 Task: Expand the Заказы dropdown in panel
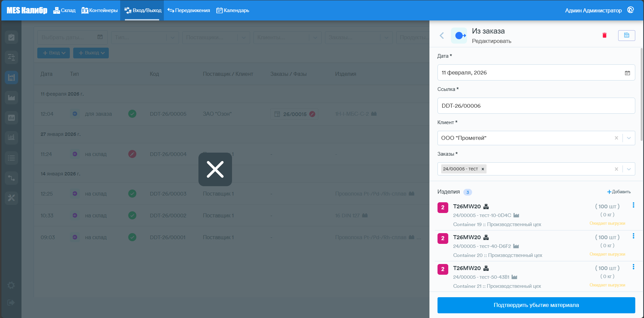point(629,169)
